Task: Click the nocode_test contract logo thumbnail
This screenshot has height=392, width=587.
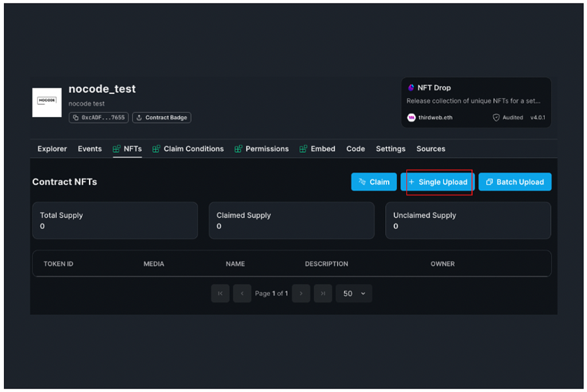Action: 47,103
